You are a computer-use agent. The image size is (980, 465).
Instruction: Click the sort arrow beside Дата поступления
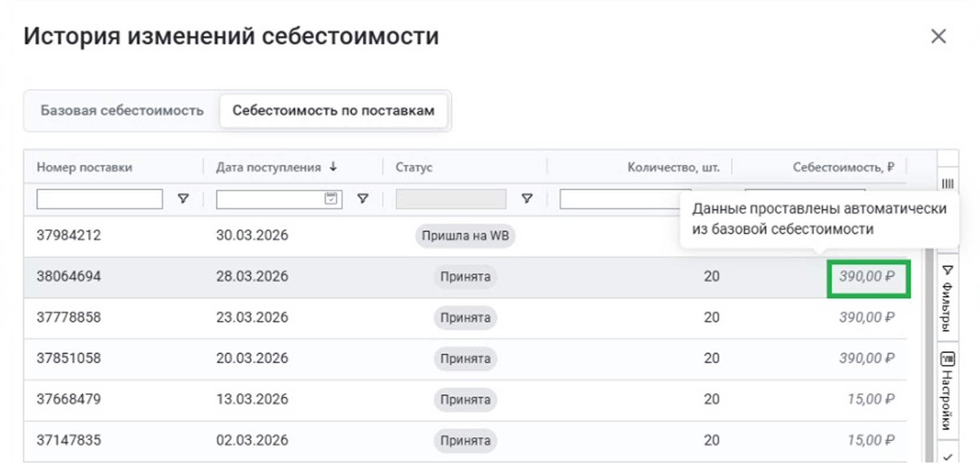(x=333, y=167)
